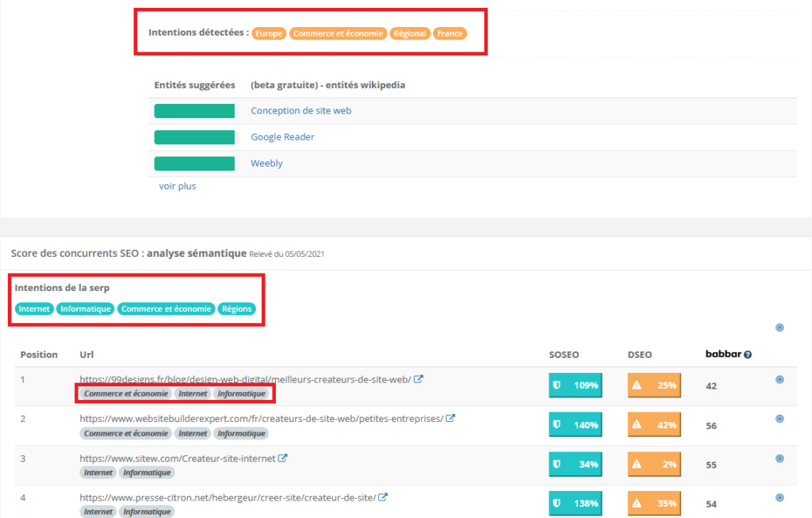Click the green score bar beside Weebly
The width and height of the screenshot is (812, 518).
click(194, 163)
